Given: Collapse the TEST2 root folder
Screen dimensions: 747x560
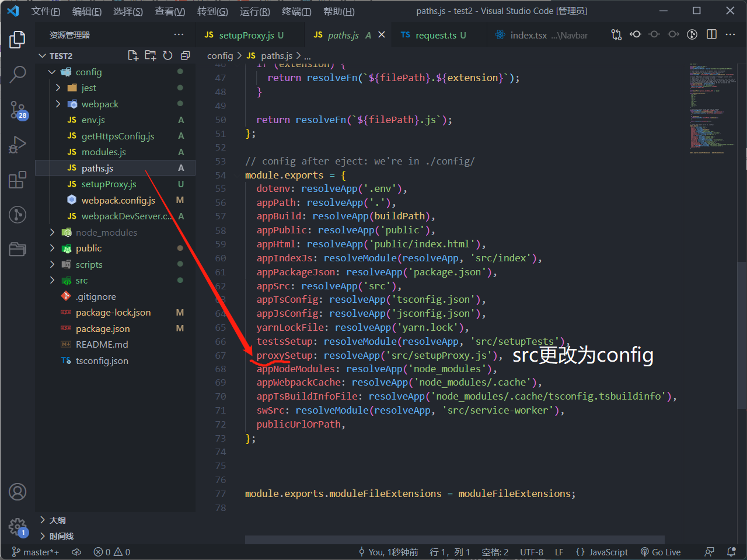Looking at the screenshot, I should click(42, 56).
